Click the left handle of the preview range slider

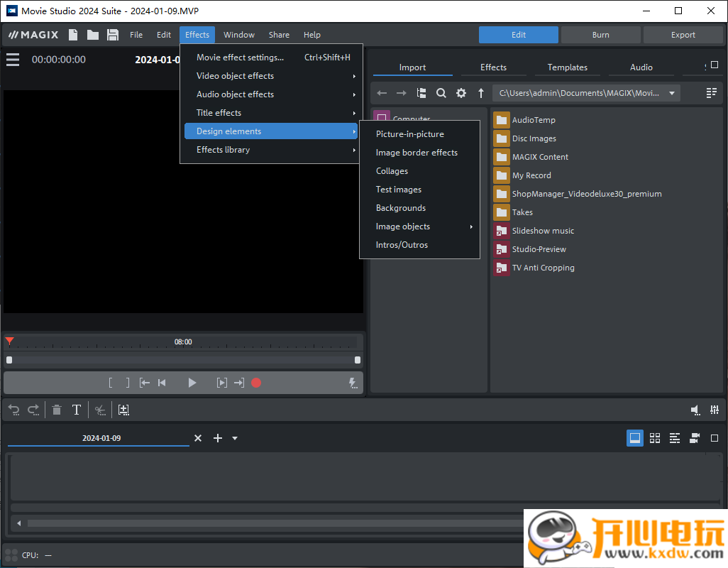9,359
